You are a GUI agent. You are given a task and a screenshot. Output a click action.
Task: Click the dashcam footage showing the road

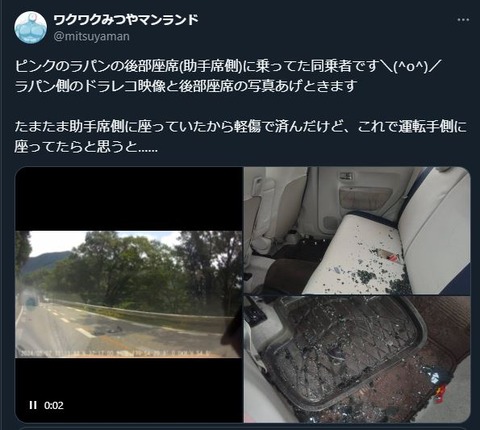click(129, 294)
